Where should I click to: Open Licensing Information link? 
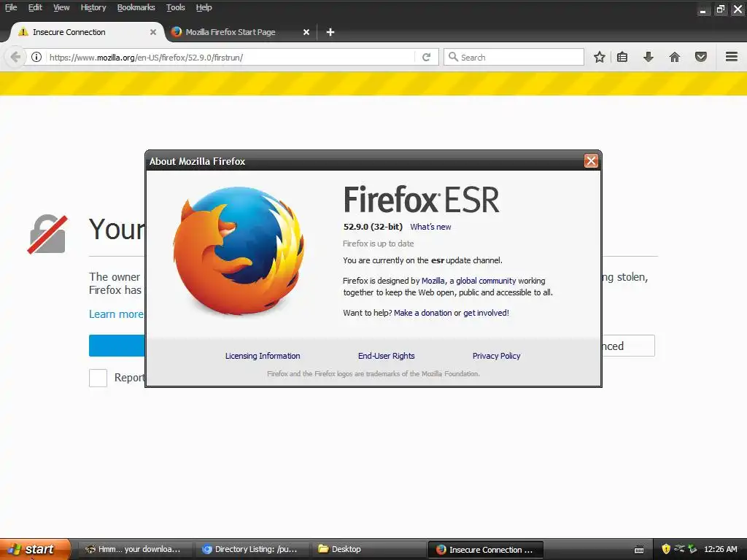pyautogui.click(x=263, y=356)
